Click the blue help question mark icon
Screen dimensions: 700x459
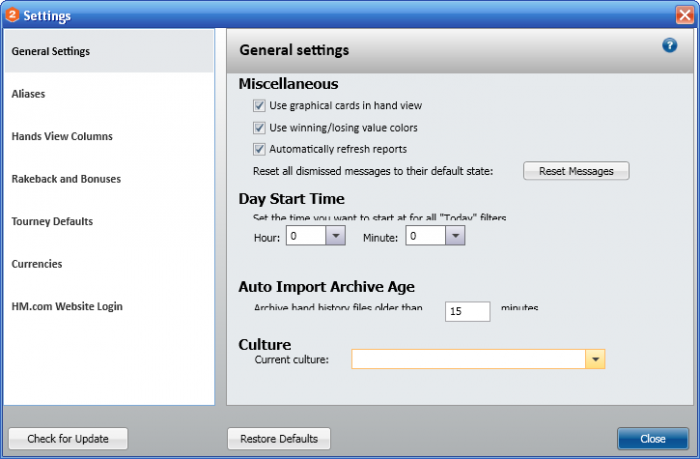tap(670, 46)
